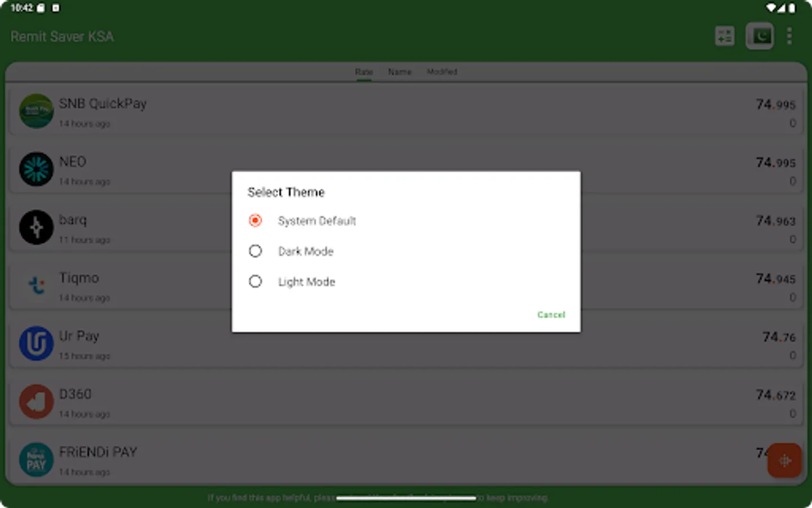The width and height of the screenshot is (812, 508).
Task: Click the feedback link at the bottom
Action: pyautogui.click(x=406, y=498)
